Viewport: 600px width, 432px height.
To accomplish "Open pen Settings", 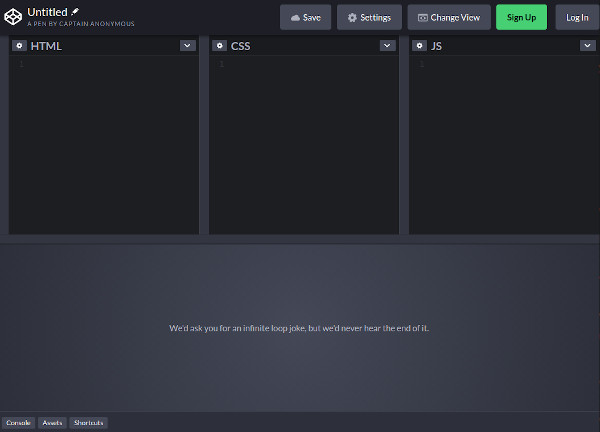I will pyautogui.click(x=369, y=17).
